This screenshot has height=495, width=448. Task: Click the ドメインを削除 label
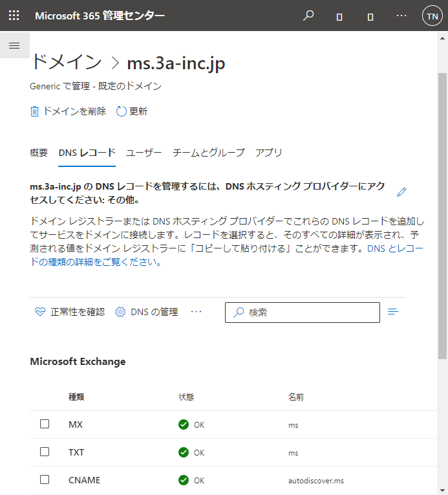74,111
